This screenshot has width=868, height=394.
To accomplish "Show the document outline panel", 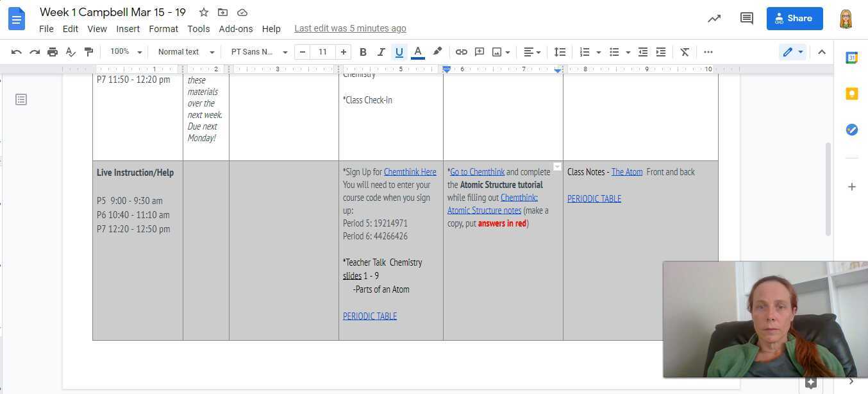I will coord(21,99).
